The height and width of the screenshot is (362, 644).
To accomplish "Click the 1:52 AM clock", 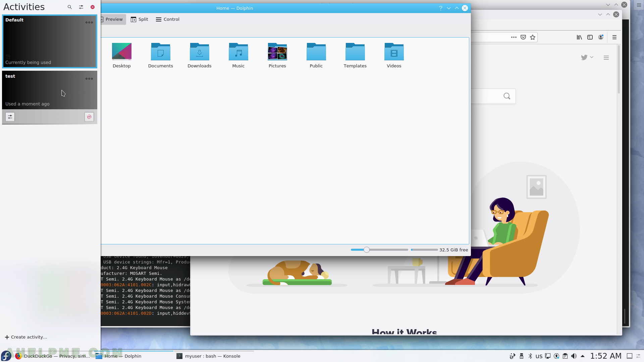I will (x=606, y=356).
